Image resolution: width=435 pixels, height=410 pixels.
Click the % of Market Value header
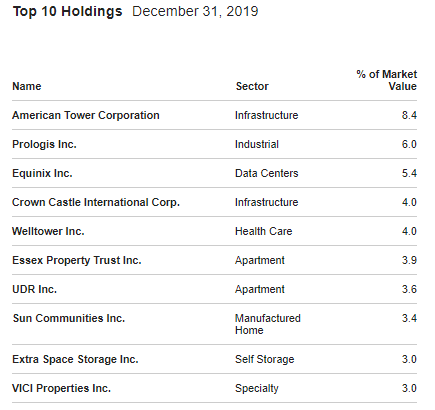pos(387,80)
